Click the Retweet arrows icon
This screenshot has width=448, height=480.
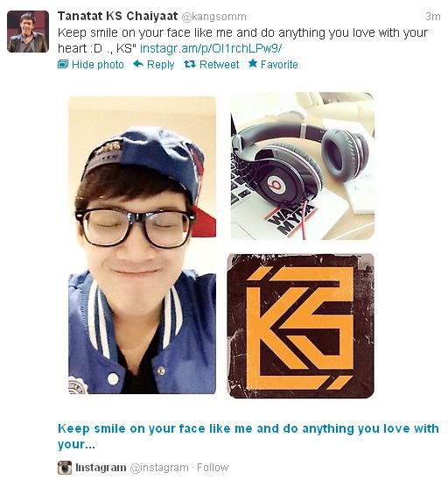pyautogui.click(x=190, y=64)
